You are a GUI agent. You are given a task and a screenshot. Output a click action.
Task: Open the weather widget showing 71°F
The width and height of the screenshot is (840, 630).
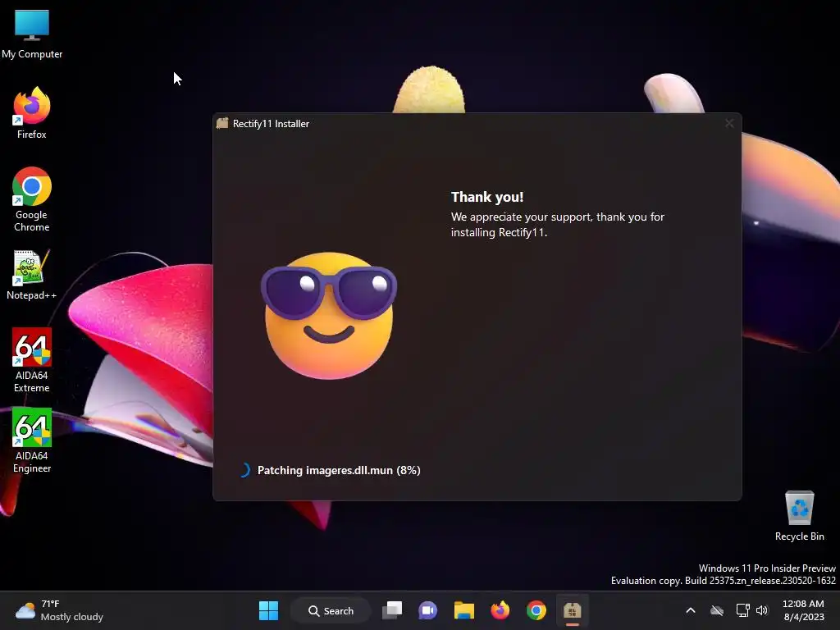click(59, 610)
